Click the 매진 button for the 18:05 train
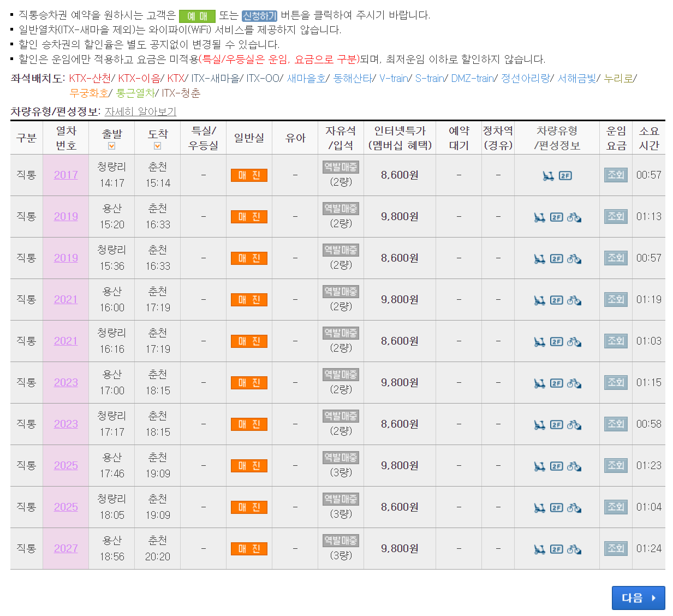This screenshot has height=616, width=673. pos(249,507)
